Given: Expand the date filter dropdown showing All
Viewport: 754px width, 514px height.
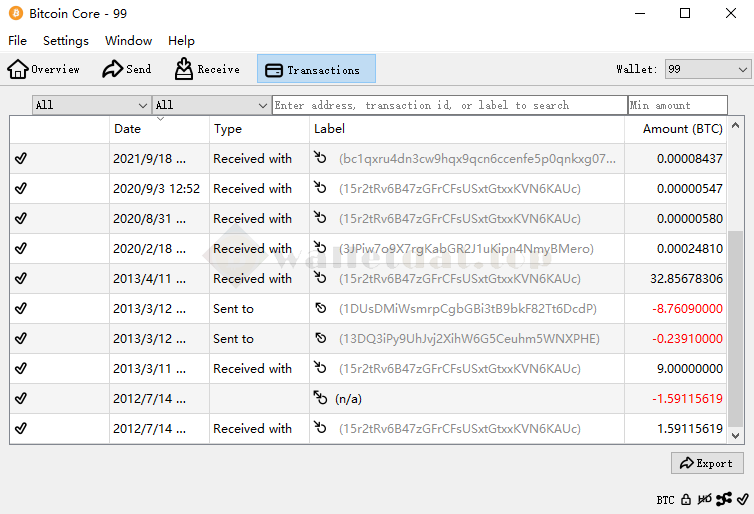Looking at the screenshot, I should [91, 105].
